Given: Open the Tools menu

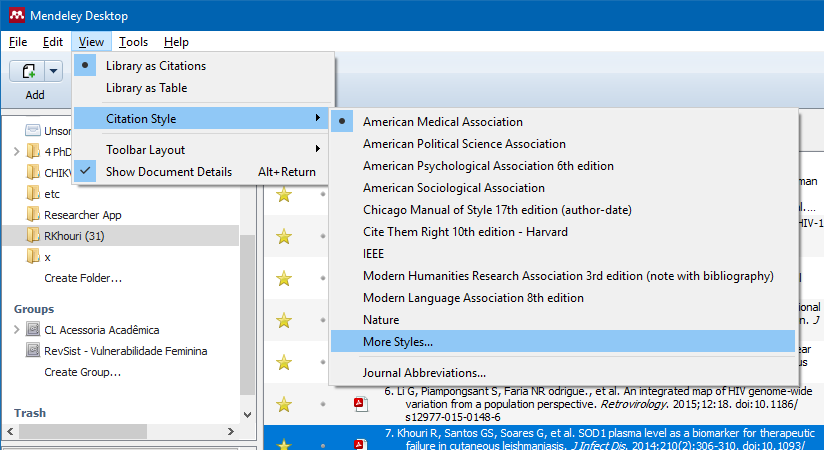Looking at the screenshot, I should click(x=133, y=42).
